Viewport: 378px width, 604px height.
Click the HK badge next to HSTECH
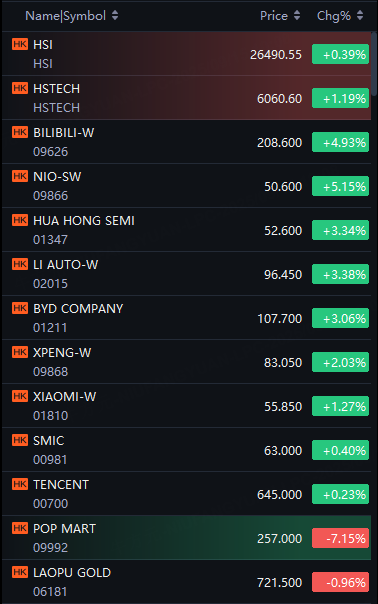[x=20, y=88]
